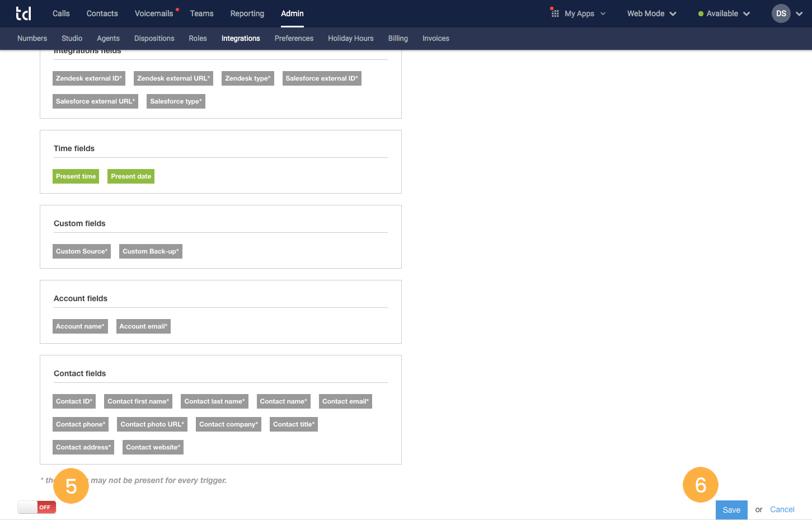The image size is (812, 520).
Task: Insert the Contact website field
Action: tap(153, 447)
